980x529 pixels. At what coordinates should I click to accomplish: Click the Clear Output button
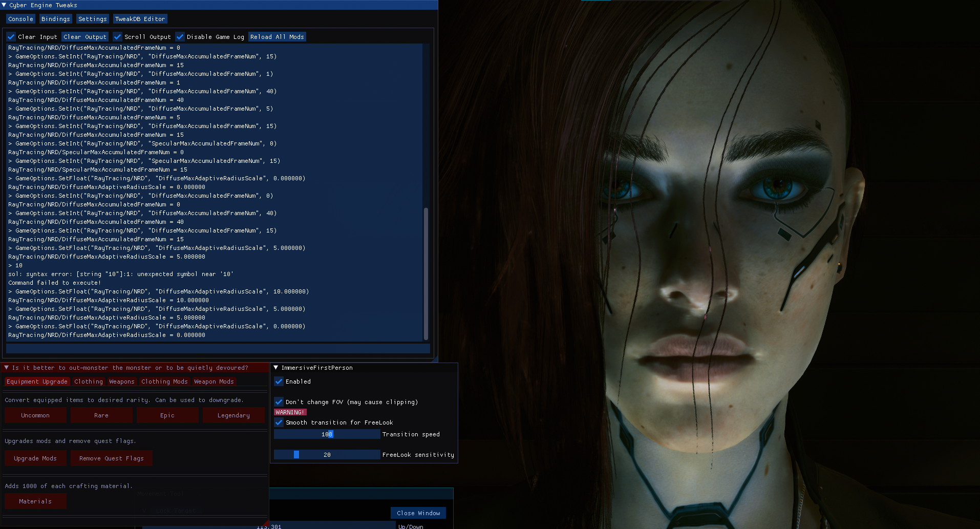click(85, 37)
